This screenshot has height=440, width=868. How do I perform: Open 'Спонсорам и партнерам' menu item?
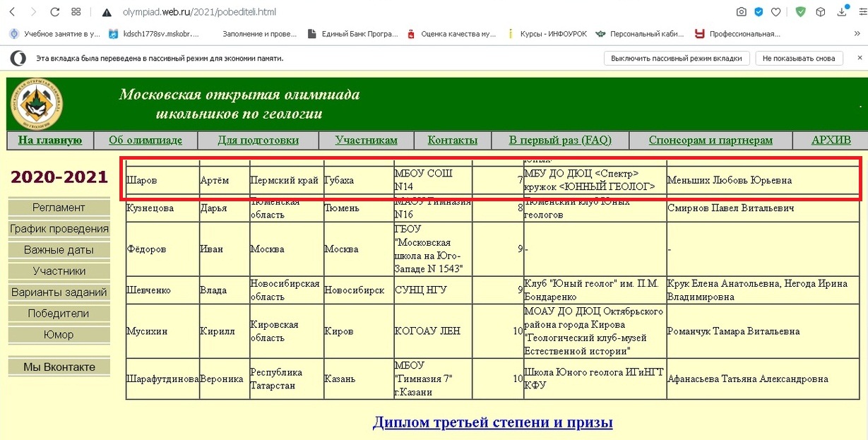(711, 140)
